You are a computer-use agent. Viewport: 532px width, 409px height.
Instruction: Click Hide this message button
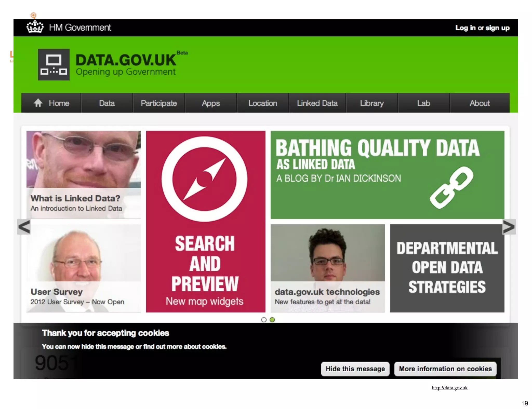pos(355,369)
